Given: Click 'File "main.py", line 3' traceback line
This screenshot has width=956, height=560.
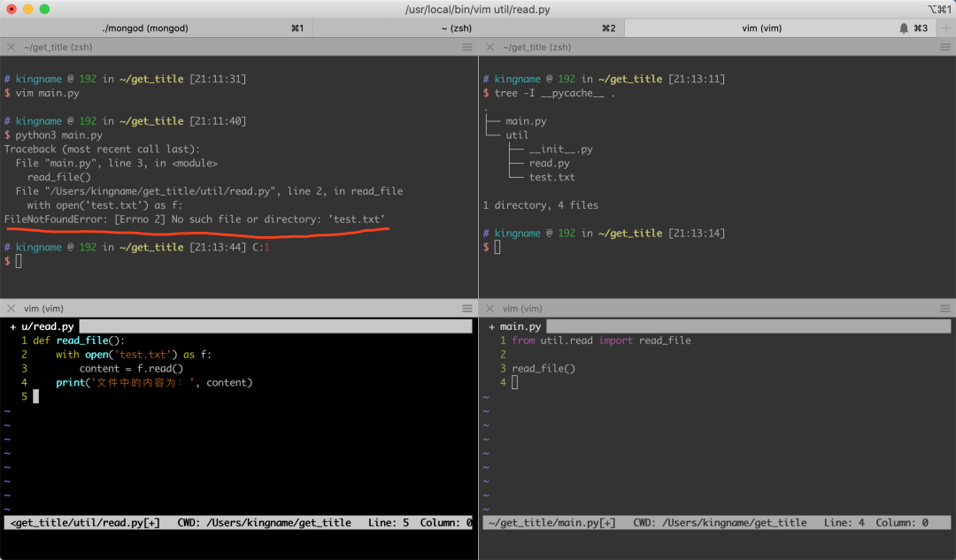Looking at the screenshot, I should [x=117, y=164].
